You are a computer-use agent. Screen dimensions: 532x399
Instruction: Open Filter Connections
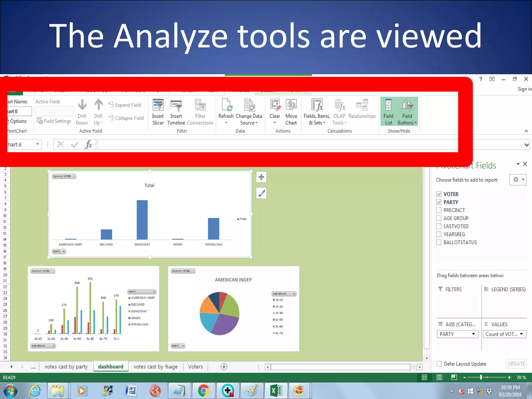(200, 112)
